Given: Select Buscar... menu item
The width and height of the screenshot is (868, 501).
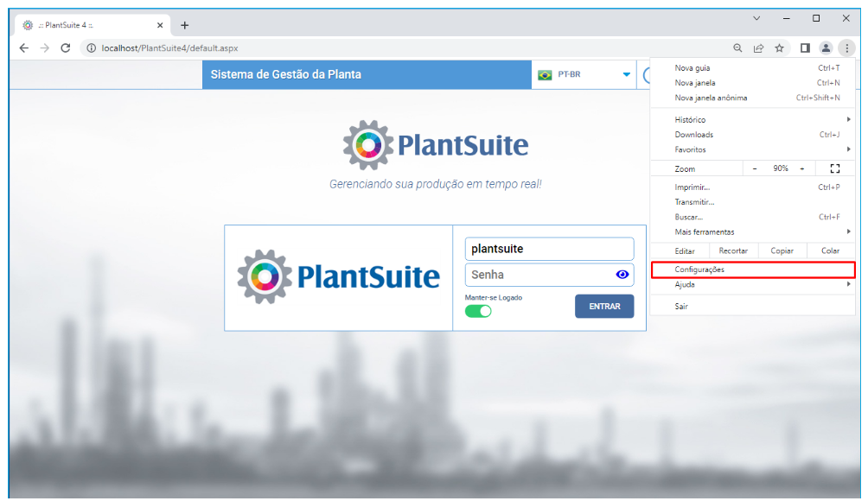Looking at the screenshot, I should pos(753,217).
